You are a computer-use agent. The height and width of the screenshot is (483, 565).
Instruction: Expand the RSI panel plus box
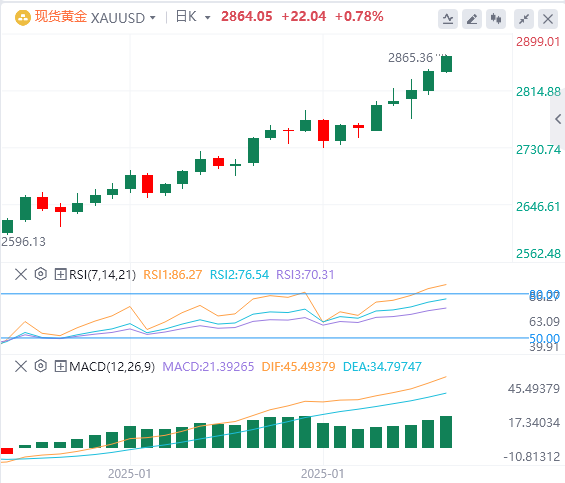[60, 274]
